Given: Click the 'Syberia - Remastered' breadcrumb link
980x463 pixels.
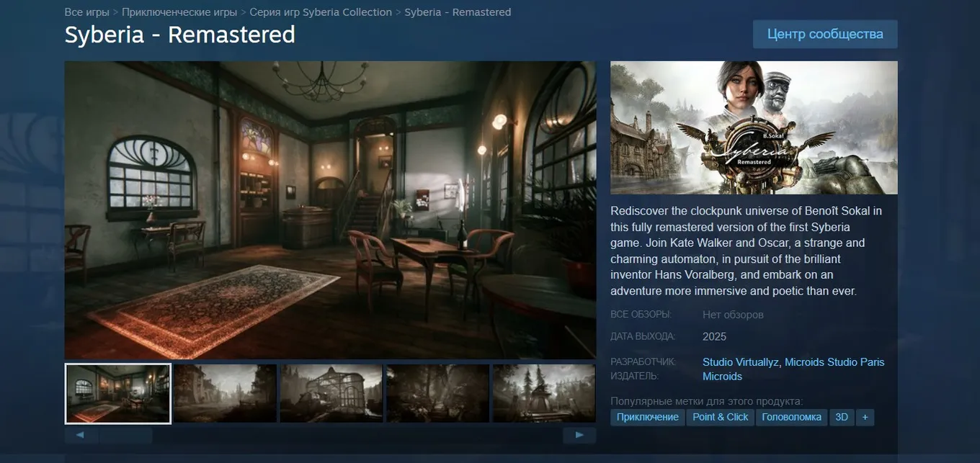Looking at the screenshot, I should tap(458, 12).
